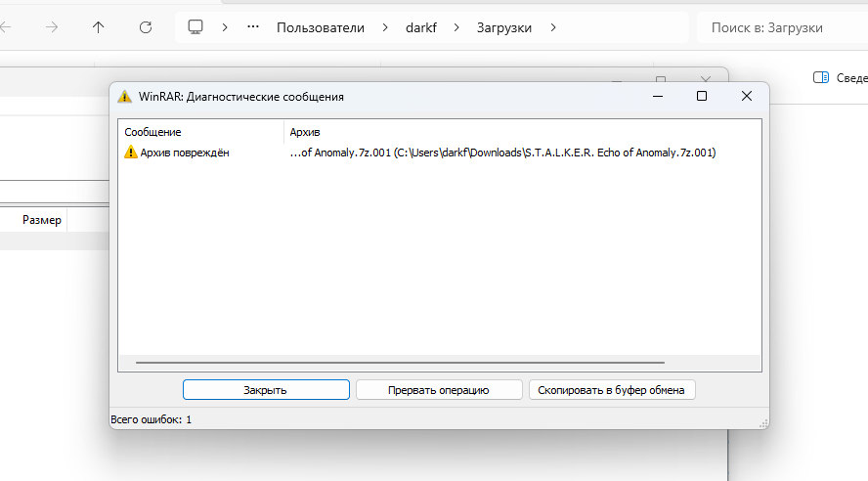Click Скопировать в буфер обмена button
The image size is (868, 481).
(611, 390)
